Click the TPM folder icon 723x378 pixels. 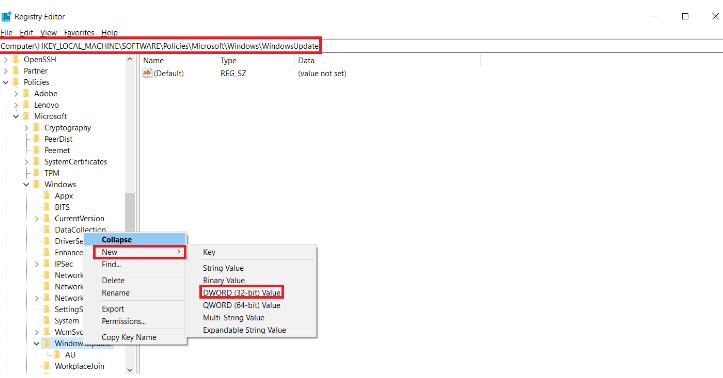pos(37,173)
